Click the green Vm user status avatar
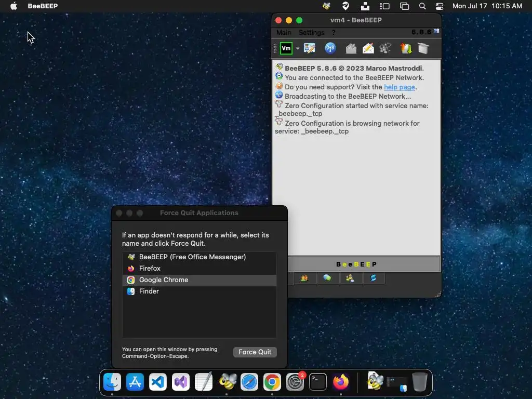Image resolution: width=532 pixels, height=399 pixels. click(286, 48)
